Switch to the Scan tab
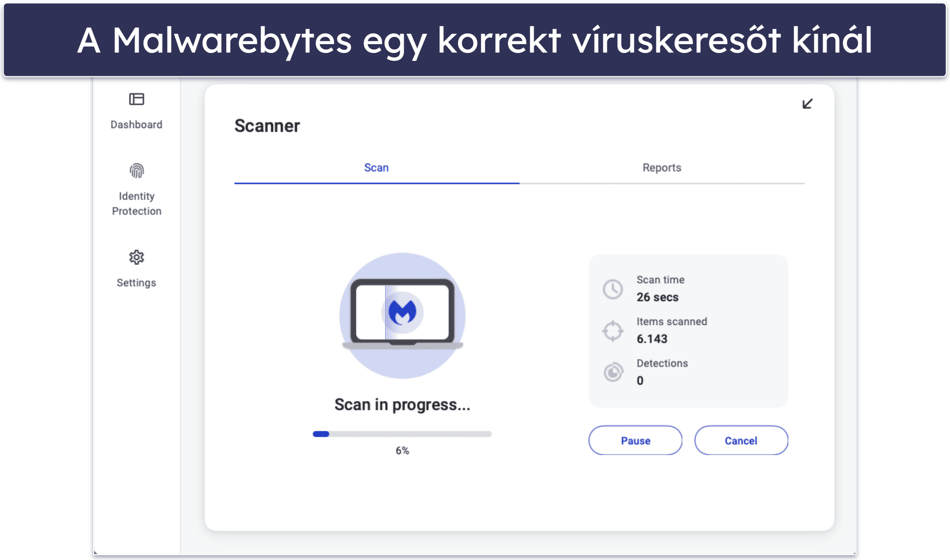Screen dimensions: 950x560 pyautogui.click(x=376, y=168)
